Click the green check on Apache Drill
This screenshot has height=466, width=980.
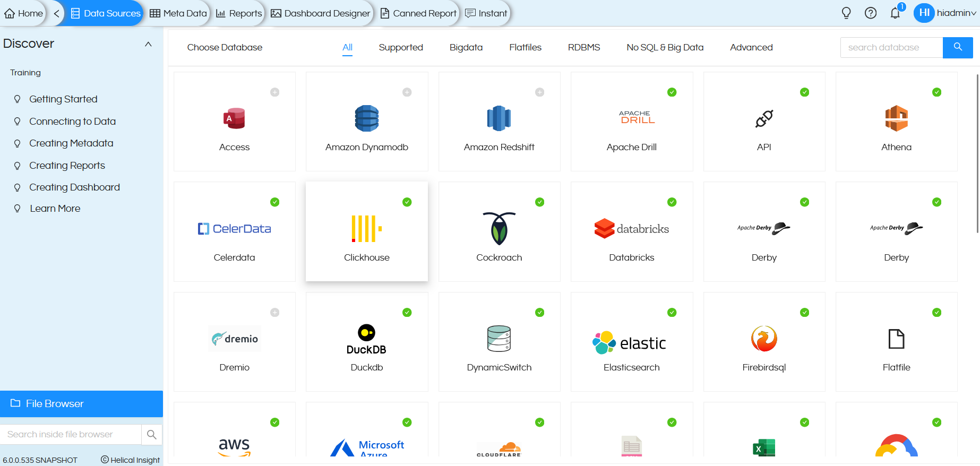click(672, 92)
